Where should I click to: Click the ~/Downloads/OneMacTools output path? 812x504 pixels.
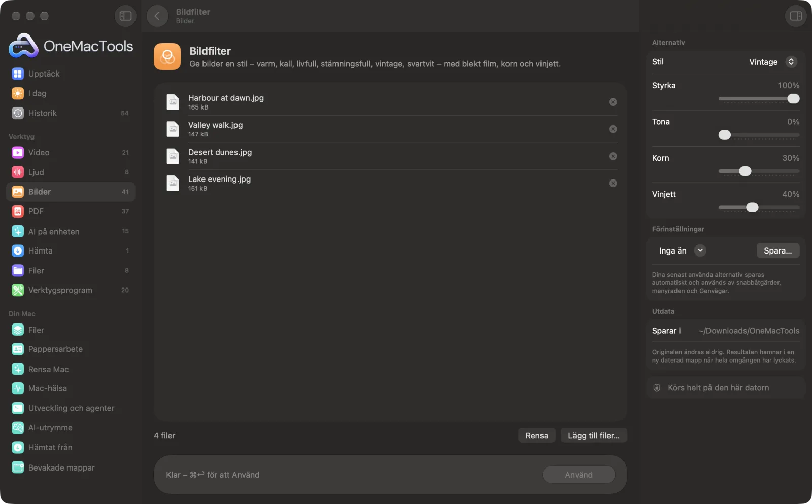pos(749,331)
